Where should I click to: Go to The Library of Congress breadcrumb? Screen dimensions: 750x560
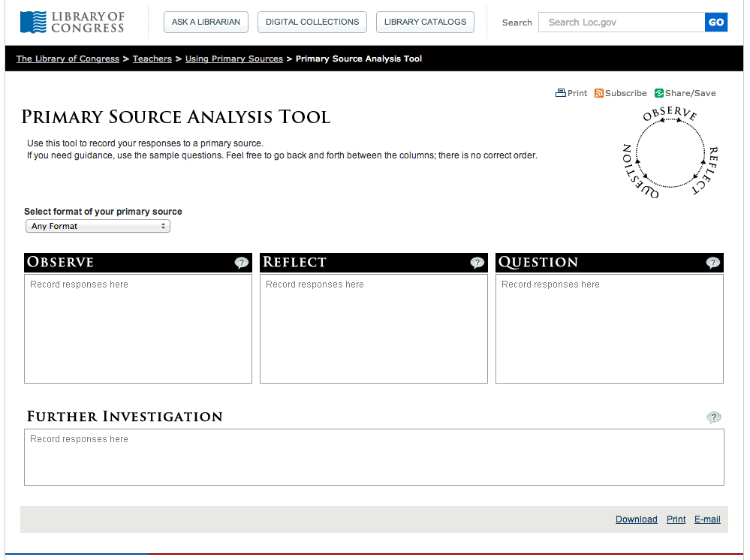tap(68, 59)
